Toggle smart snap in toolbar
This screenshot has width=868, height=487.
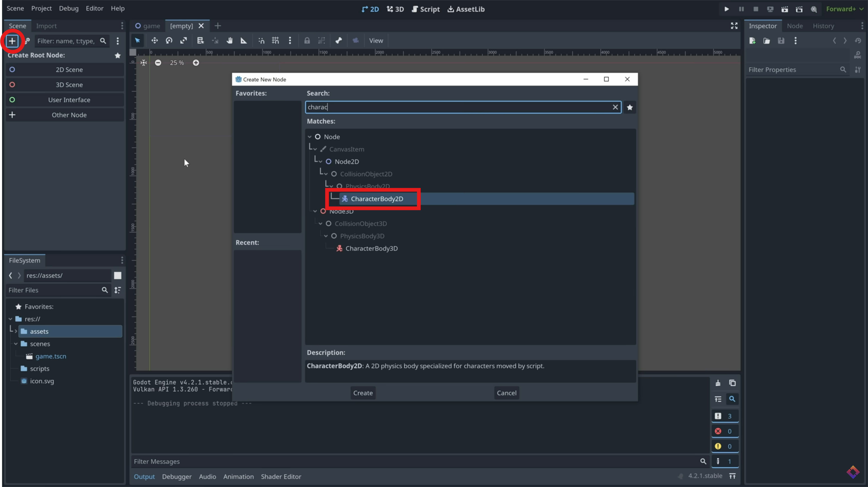click(261, 41)
